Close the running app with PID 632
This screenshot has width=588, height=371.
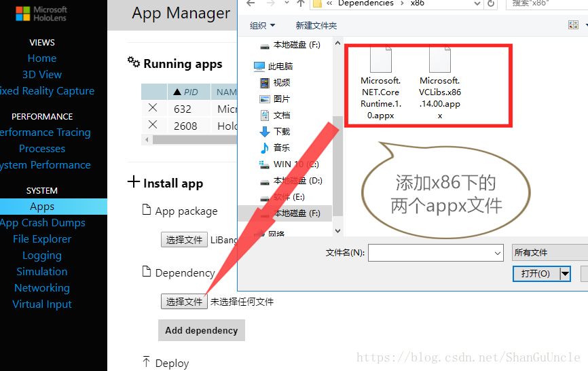153,108
